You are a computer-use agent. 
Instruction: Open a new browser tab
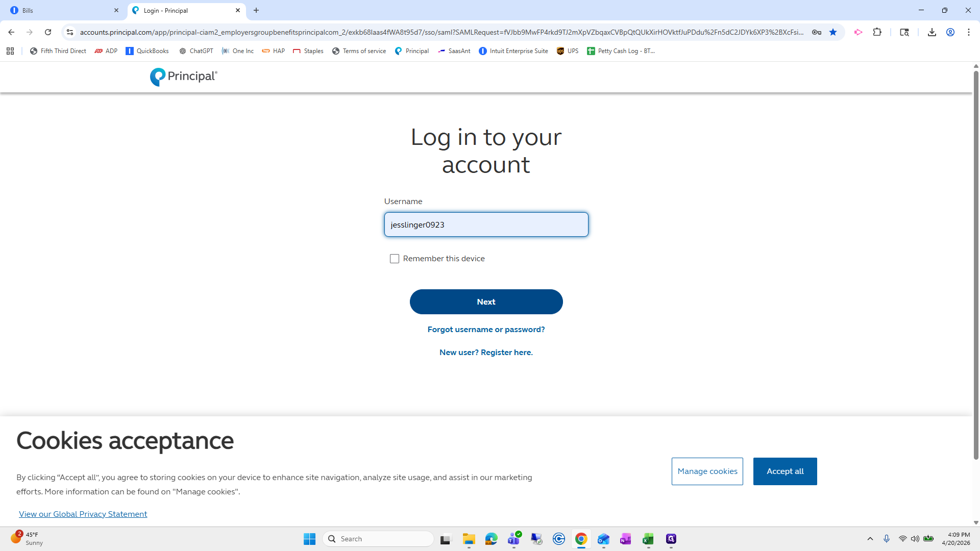256,10
